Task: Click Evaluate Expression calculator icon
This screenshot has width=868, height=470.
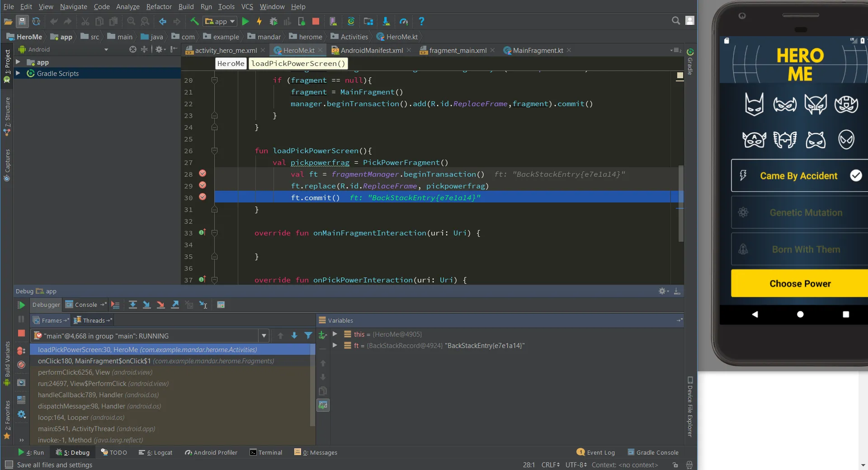Action: coord(221,305)
